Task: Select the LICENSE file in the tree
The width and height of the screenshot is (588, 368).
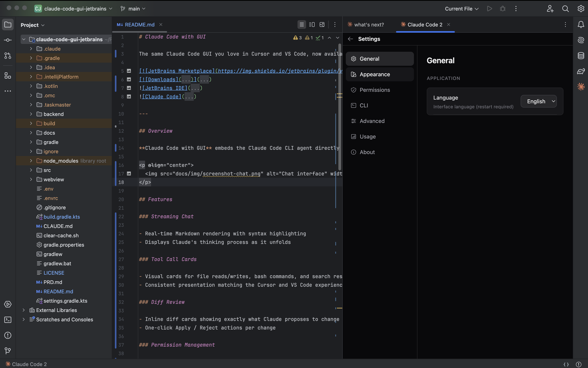Action: click(x=54, y=273)
